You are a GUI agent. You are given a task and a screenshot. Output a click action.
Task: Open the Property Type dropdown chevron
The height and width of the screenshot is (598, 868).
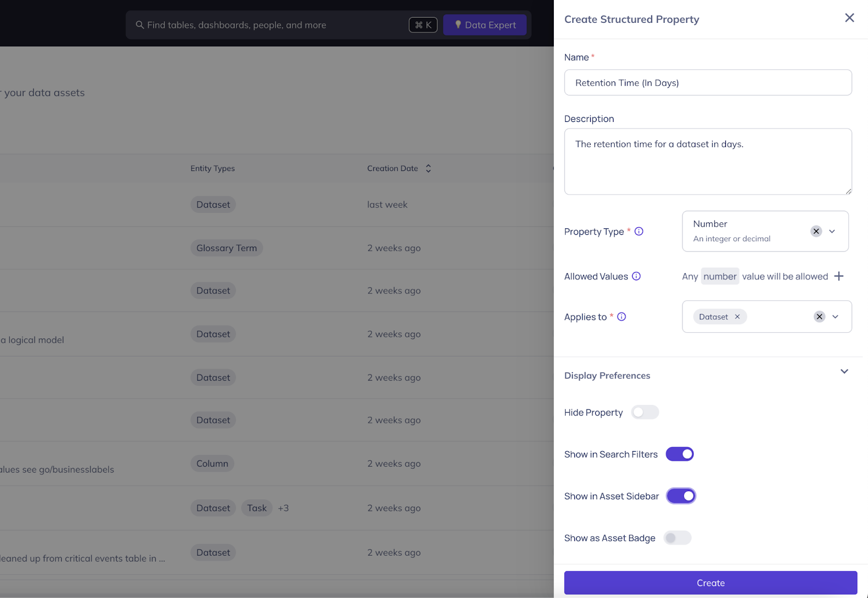pyautogui.click(x=832, y=231)
